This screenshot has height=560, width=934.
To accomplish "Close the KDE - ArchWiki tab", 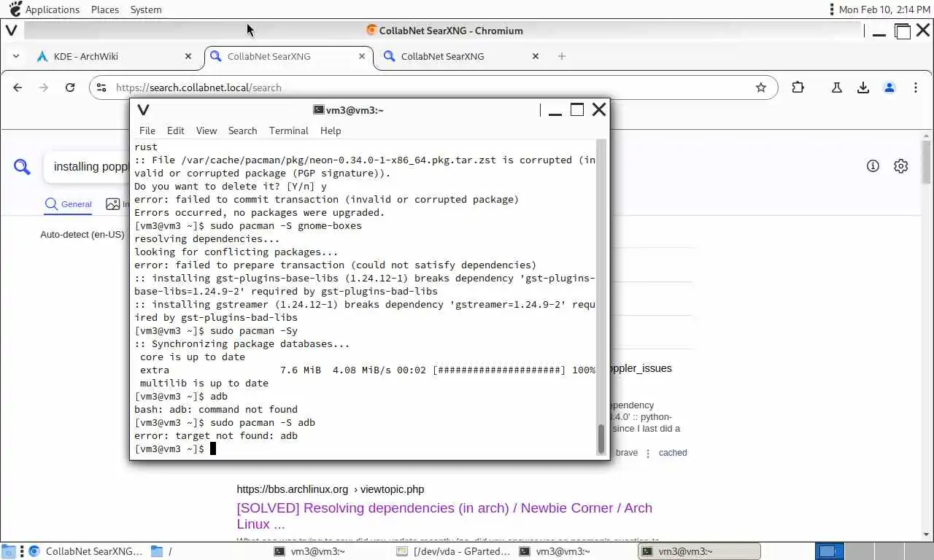I will coord(188,56).
